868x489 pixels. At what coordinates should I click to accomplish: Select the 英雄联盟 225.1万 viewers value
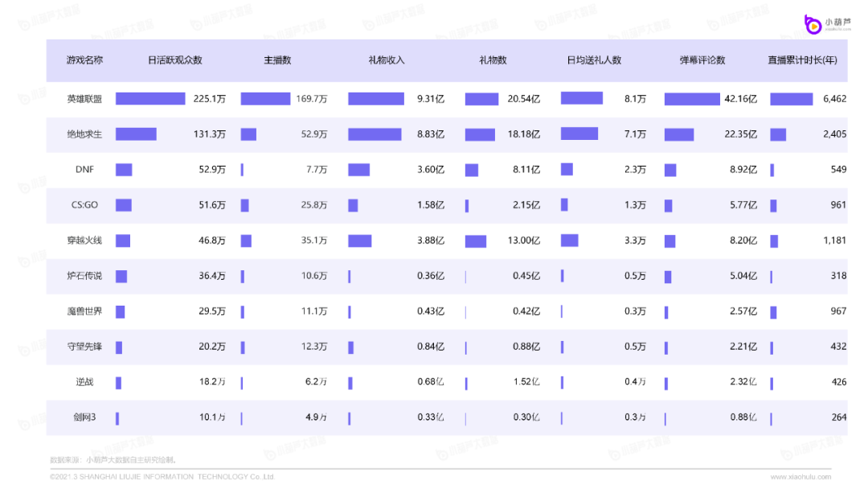tap(210, 99)
